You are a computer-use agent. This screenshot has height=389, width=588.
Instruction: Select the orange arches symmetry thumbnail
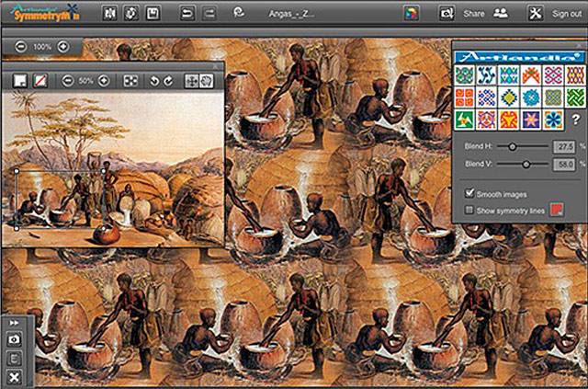point(531,75)
